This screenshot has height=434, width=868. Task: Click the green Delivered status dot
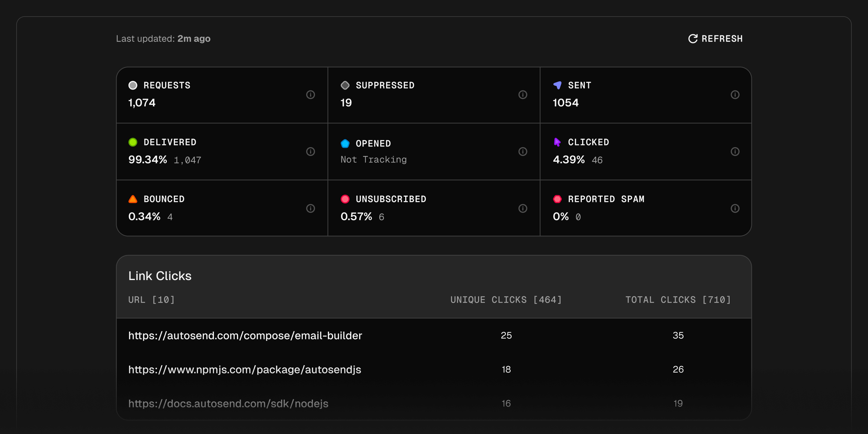pyautogui.click(x=133, y=142)
